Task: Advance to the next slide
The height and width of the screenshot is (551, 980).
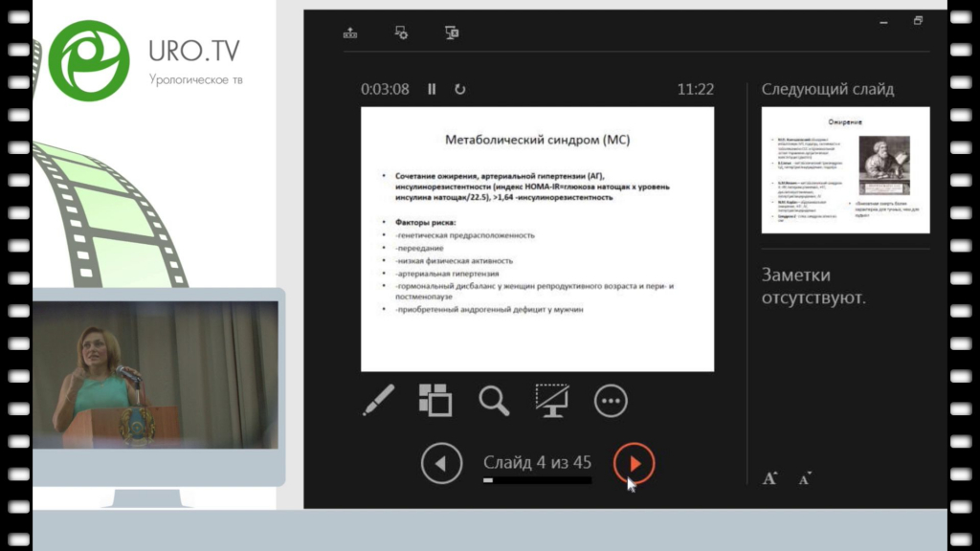Action: [x=634, y=464]
